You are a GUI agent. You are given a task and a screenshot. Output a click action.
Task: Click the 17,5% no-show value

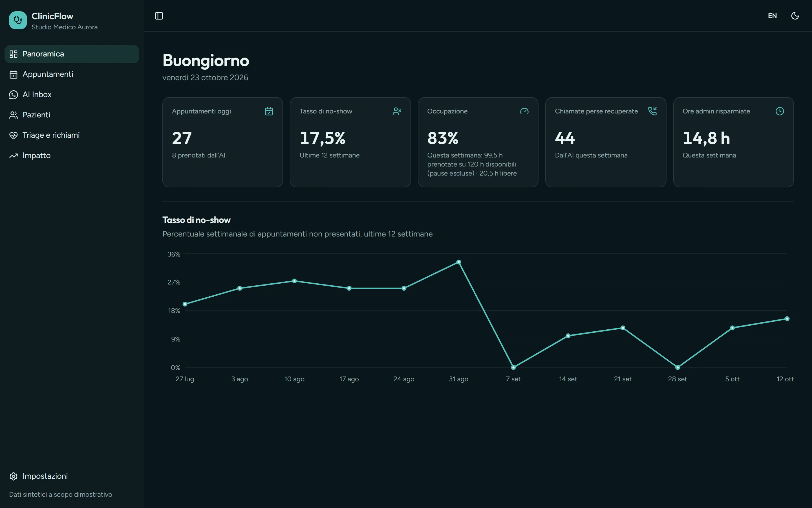click(323, 138)
